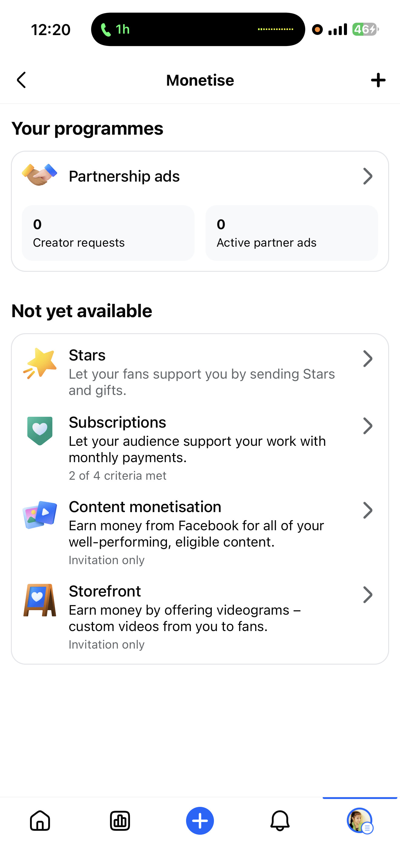Expand the Subscriptions row chevron

click(368, 426)
